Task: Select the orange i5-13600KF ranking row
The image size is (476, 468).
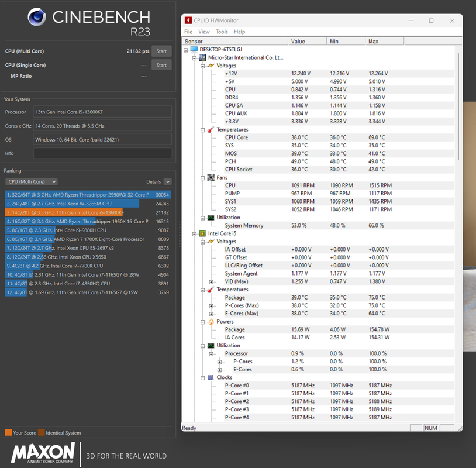Action: pyautogui.click(x=88, y=212)
